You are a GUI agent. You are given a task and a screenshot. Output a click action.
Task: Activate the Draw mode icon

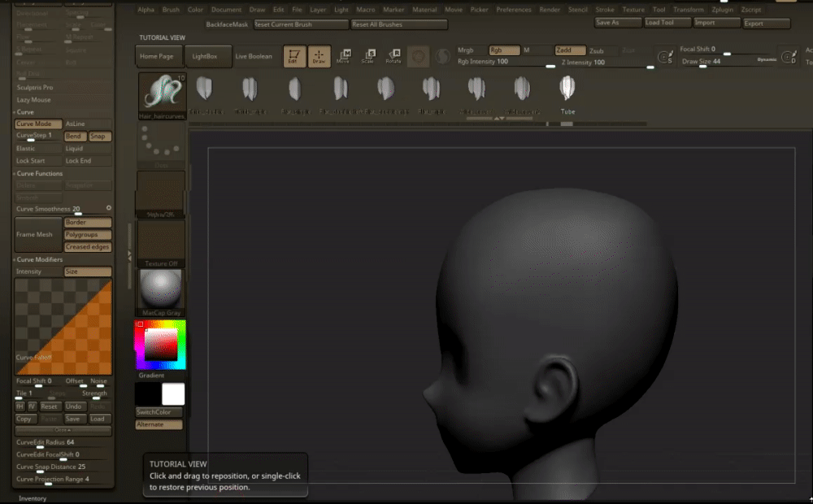click(319, 57)
